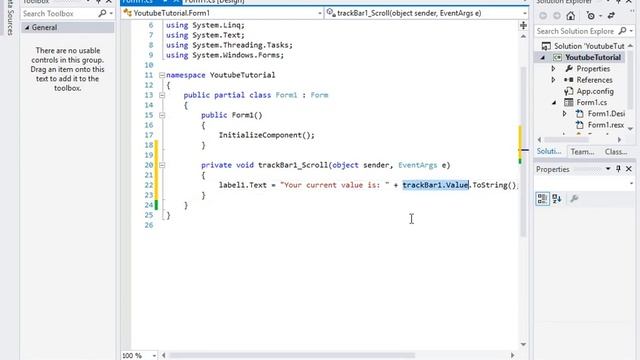Collapse the Form1.cs tree node arrow
This screenshot has width=640, height=360.
pos(554,103)
